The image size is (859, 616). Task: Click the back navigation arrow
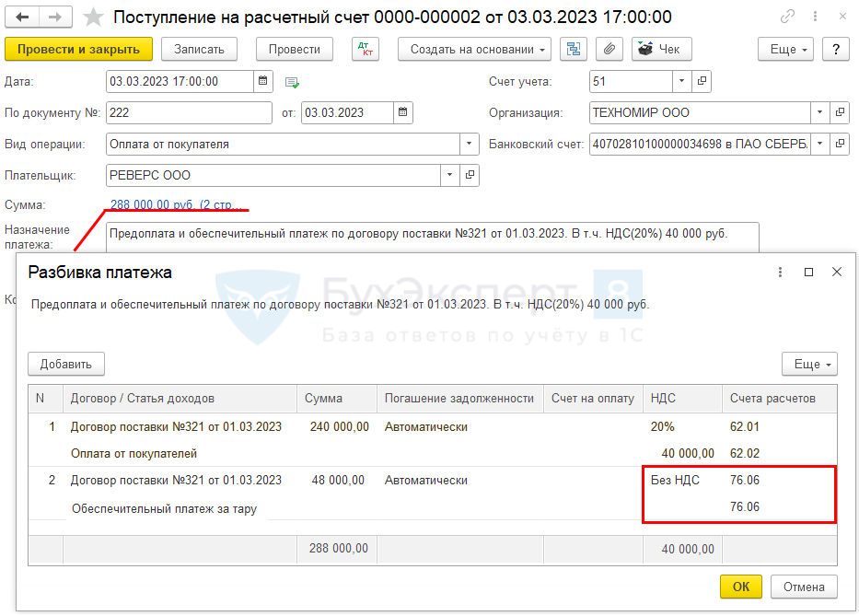(22, 17)
